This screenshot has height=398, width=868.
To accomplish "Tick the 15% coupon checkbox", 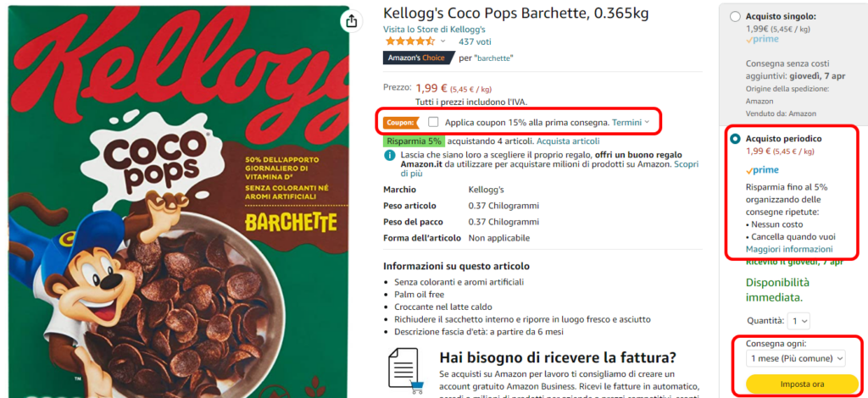I will (x=433, y=122).
